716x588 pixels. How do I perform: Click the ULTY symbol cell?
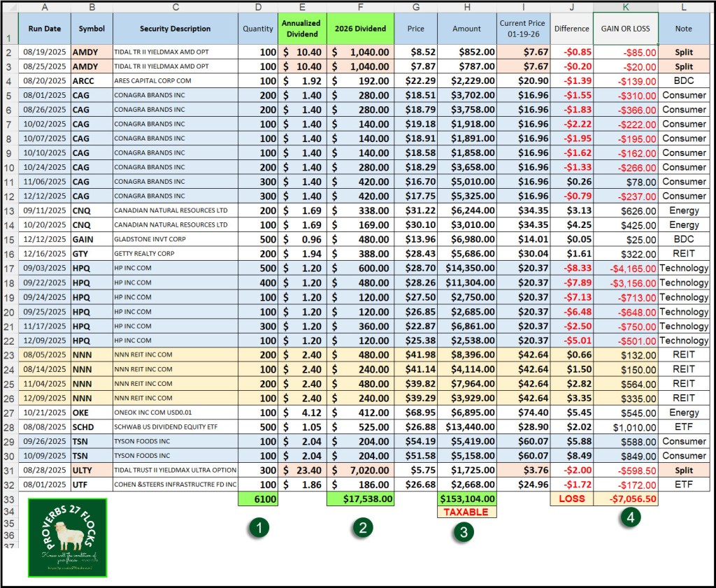tap(91, 470)
